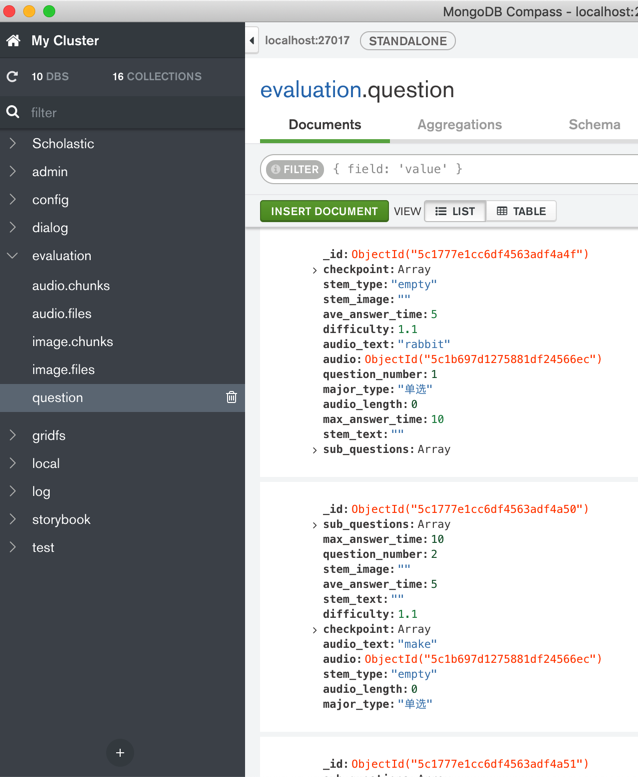Click _id ObjectId ending 4a4f
Screen dimensions: 638x777
click(x=469, y=254)
